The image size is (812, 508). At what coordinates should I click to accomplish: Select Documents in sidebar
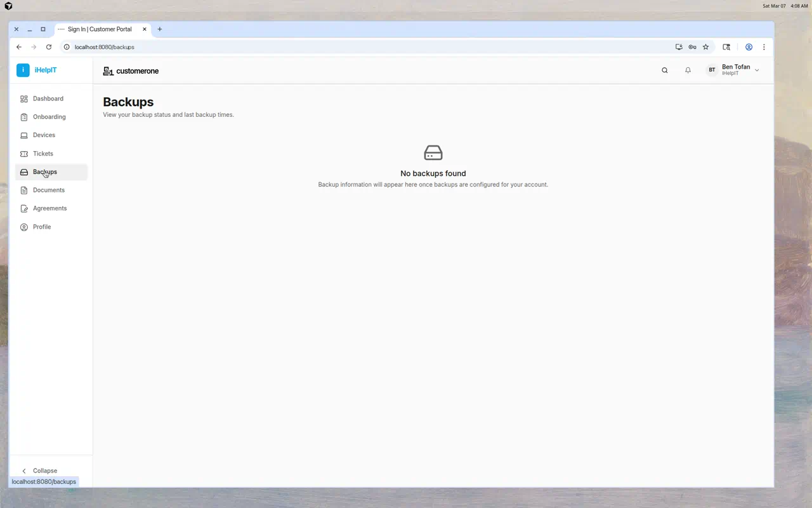click(x=49, y=190)
